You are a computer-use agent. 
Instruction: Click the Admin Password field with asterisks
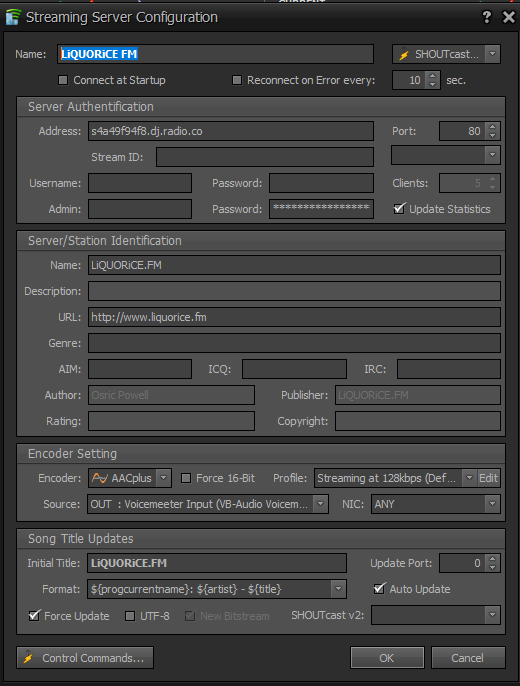tap(321, 209)
